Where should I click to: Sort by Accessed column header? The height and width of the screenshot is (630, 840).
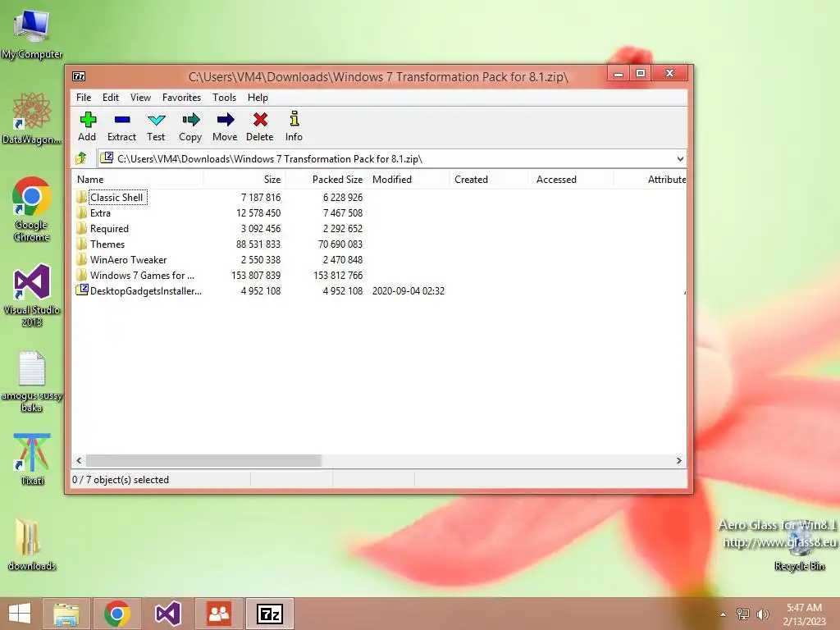coord(572,180)
